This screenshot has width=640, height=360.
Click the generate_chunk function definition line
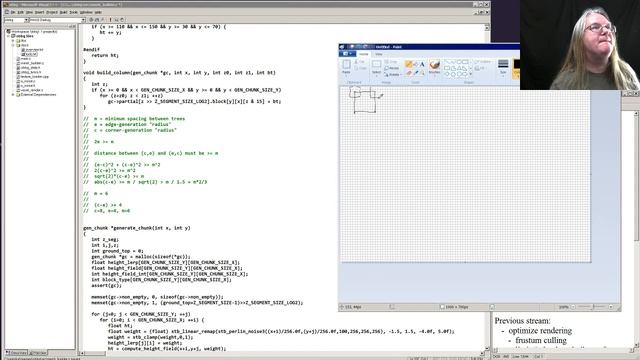coord(137,228)
